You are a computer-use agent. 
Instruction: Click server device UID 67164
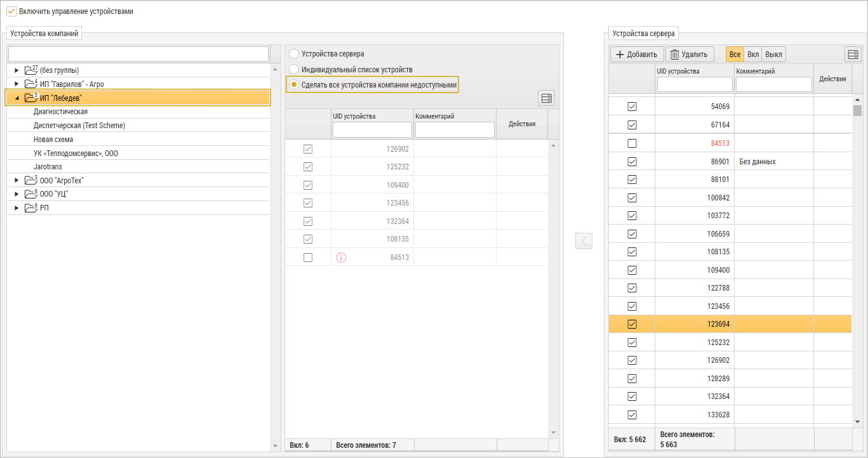pyautogui.click(x=720, y=125)
